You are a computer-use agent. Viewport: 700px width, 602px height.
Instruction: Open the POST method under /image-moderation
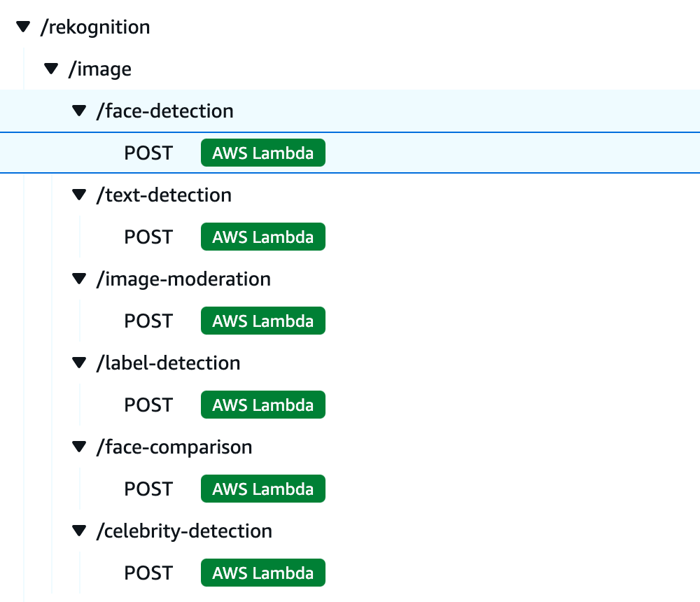(148, 321)
